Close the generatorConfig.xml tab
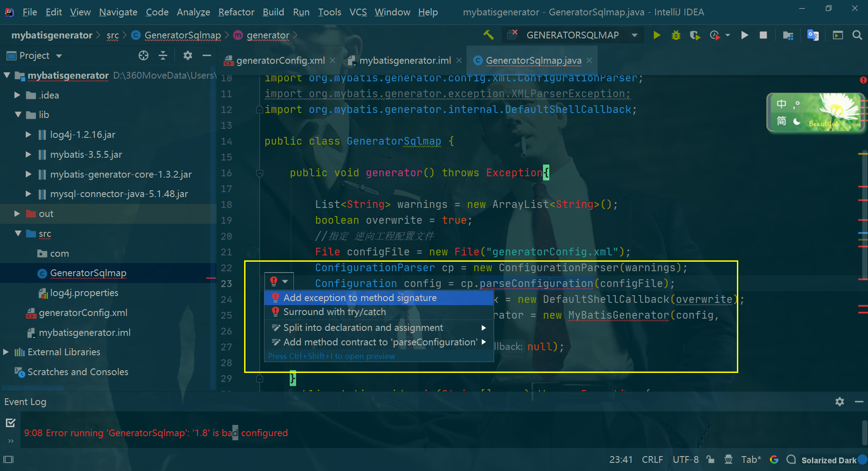This screenshot has height=471, width=868. (x=333, y=60)
